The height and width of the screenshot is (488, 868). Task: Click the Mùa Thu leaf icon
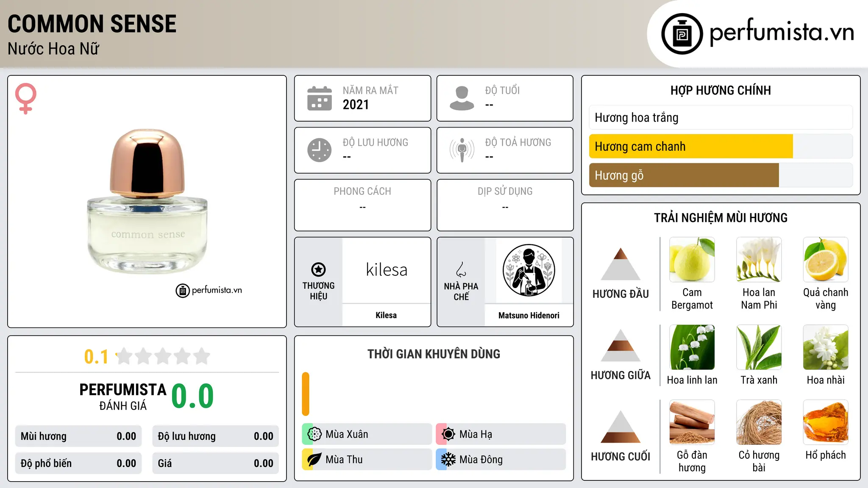[x=314, y=460]
